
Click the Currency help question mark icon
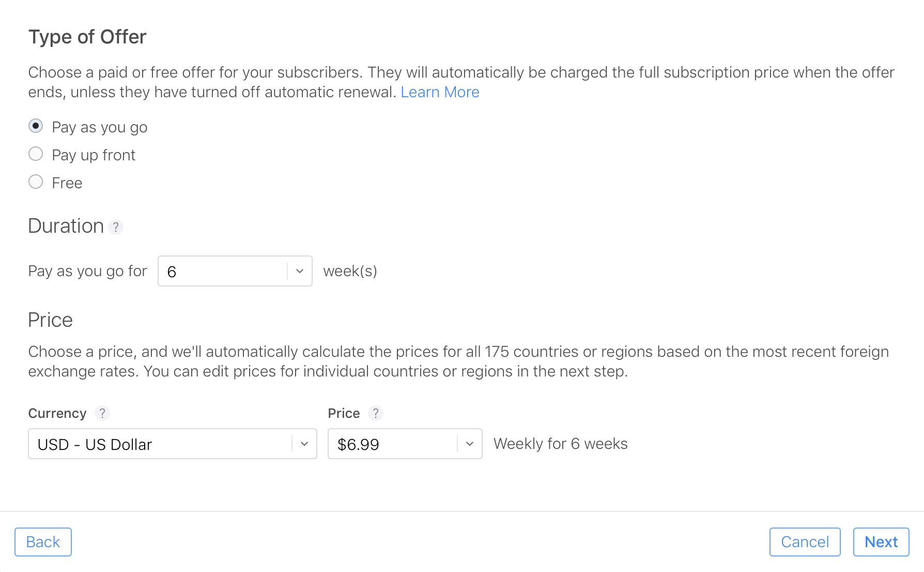click(102, 413)
